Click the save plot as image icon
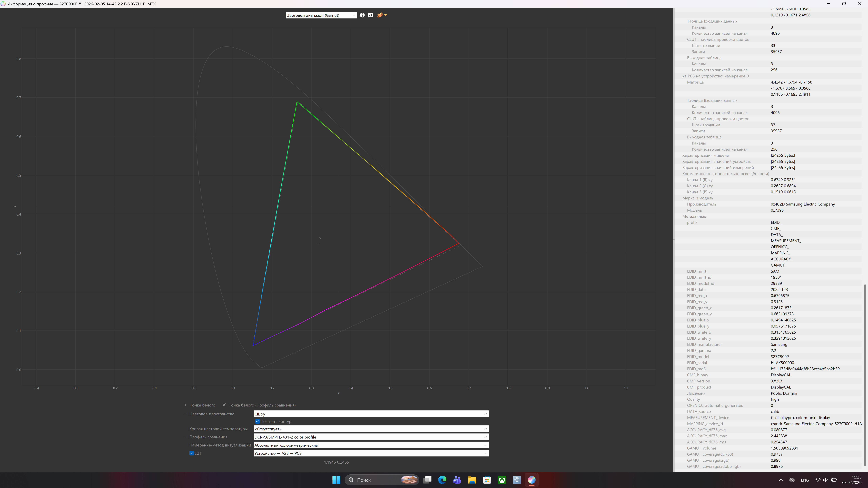The image size is (868, 488). point(370,15)
